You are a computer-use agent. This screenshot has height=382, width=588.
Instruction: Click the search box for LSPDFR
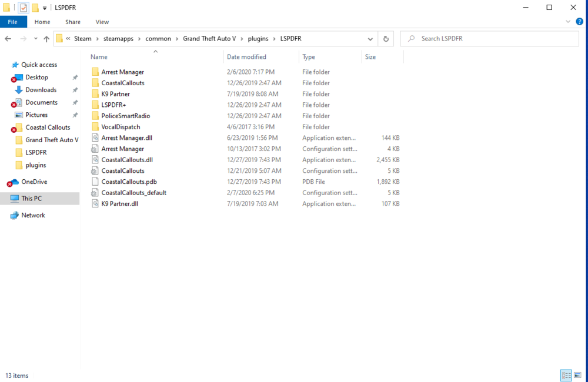click(488, 38)
